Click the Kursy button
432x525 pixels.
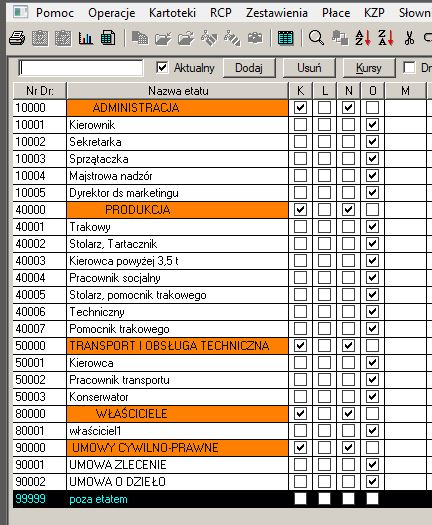click(369, 68)
